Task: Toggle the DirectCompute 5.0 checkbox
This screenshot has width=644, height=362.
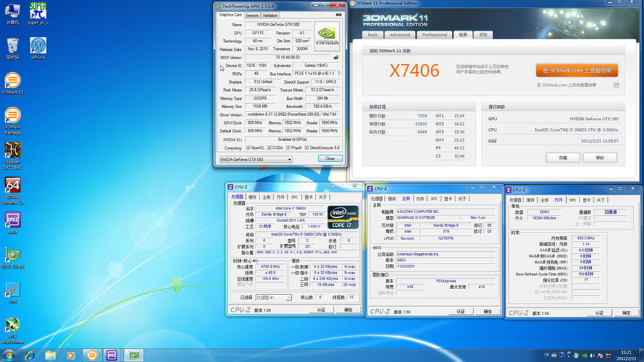Action: [307, 148]
